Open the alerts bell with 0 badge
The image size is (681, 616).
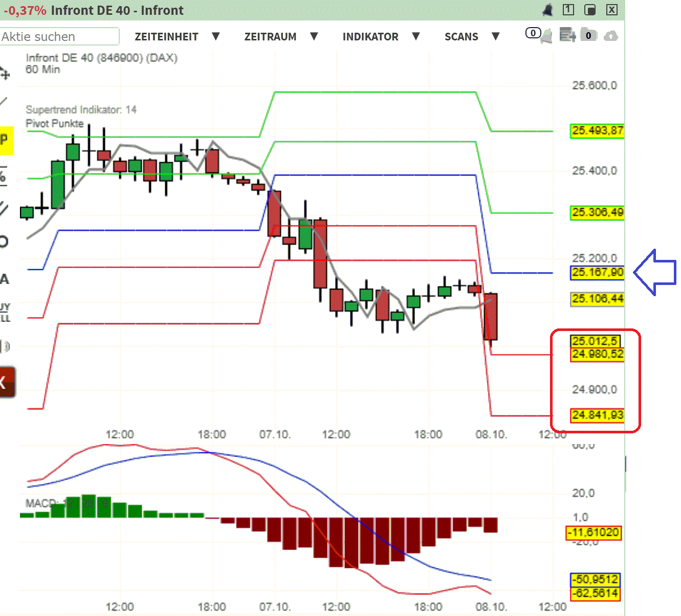point(539,35)
